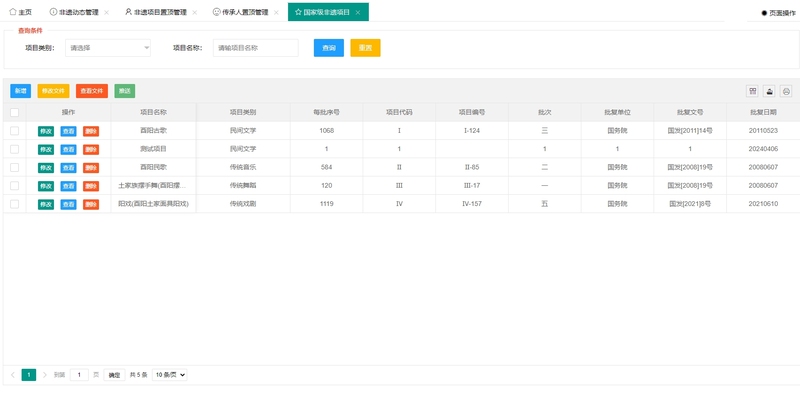This screenshot has width=800, height=396.
Task: Click the table print icon
Action: pos(786,91)
